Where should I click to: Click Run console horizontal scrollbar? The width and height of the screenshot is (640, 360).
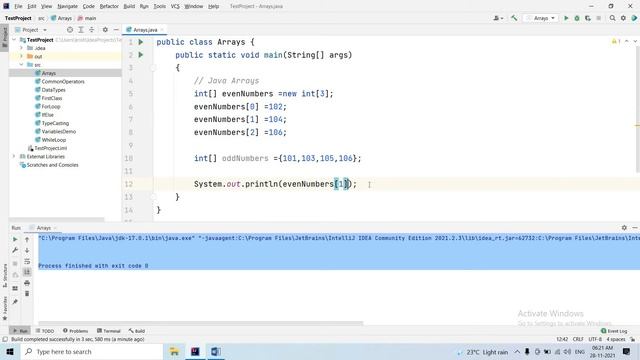[200, 323]
